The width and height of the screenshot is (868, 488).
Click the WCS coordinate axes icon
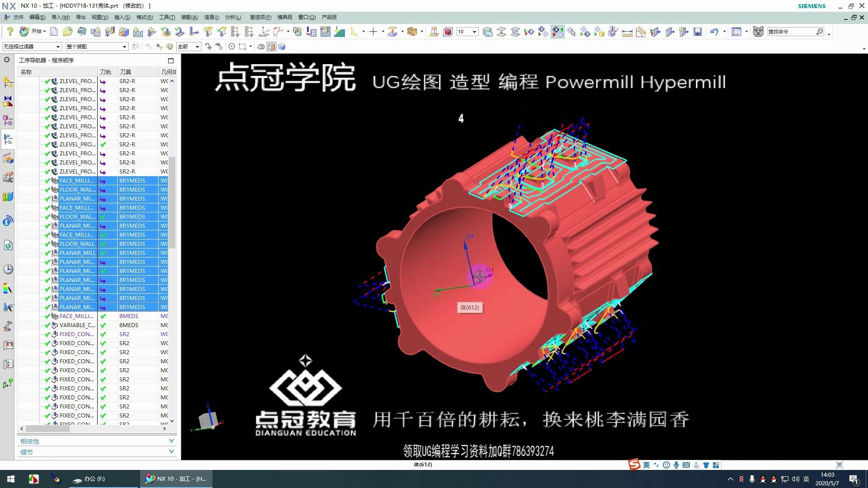point(264,32)
